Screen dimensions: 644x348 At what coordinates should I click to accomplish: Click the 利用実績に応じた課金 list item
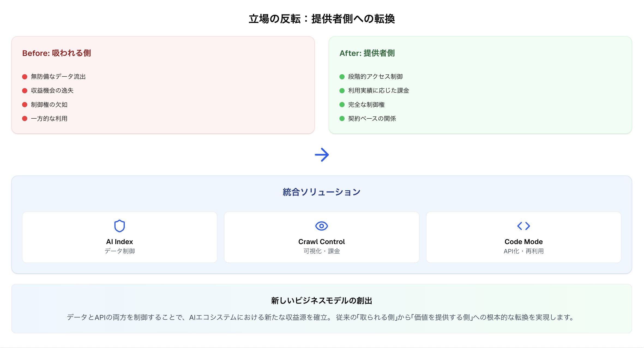[378, 91]
